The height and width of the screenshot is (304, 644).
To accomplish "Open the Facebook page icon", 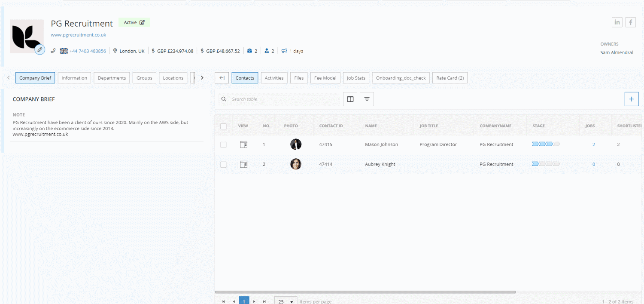I will [630, 22].
